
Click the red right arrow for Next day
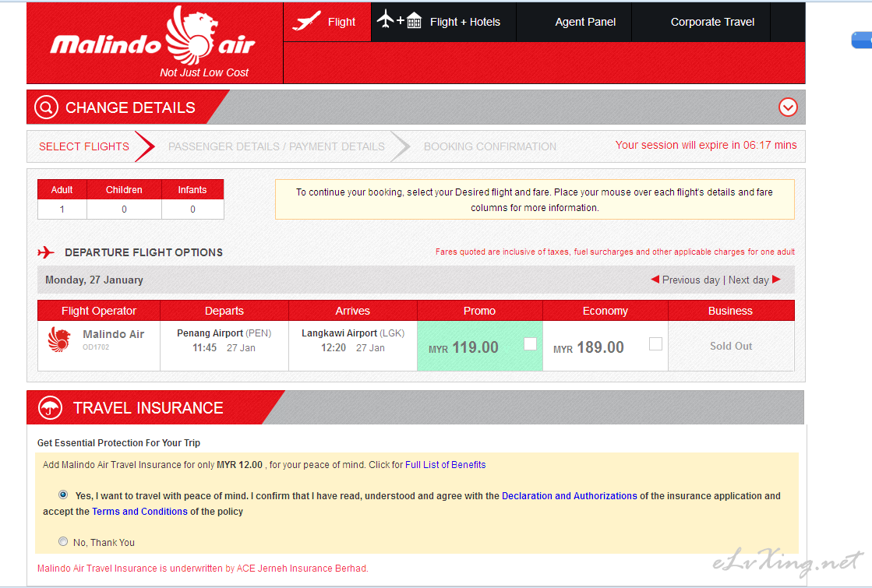(776, 279)
